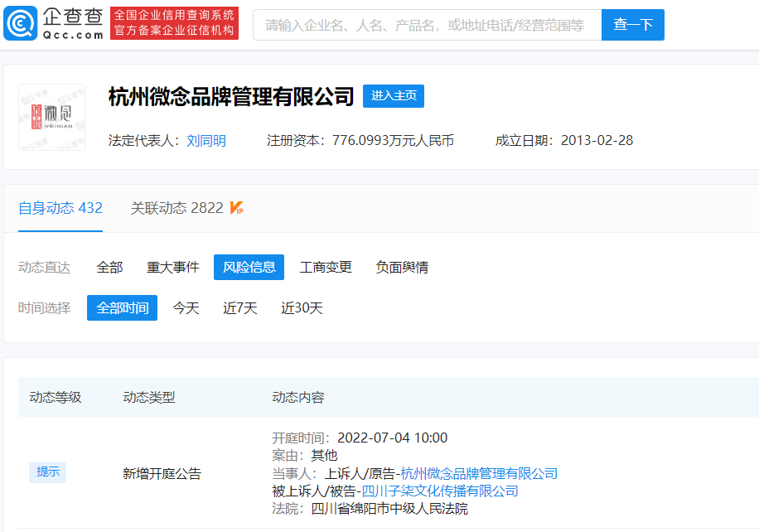
Task: Choose the 近30天 time range
Action: coord(302,308)
